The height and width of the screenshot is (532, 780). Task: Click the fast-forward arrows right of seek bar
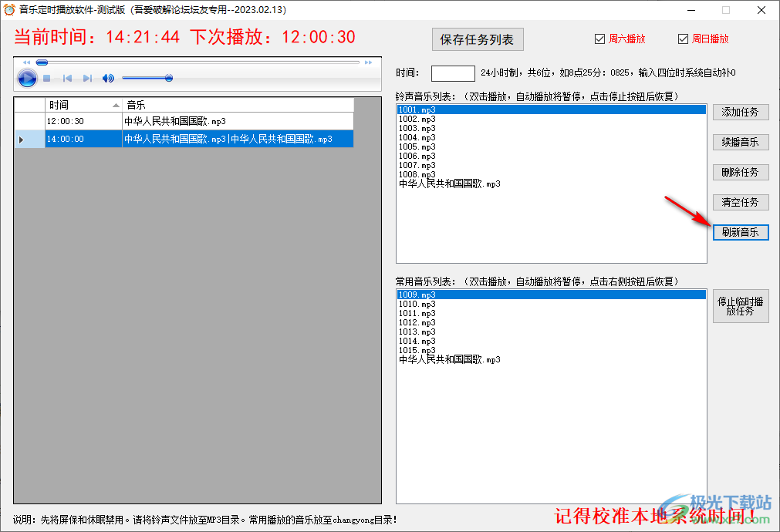(x=368, y=62)
